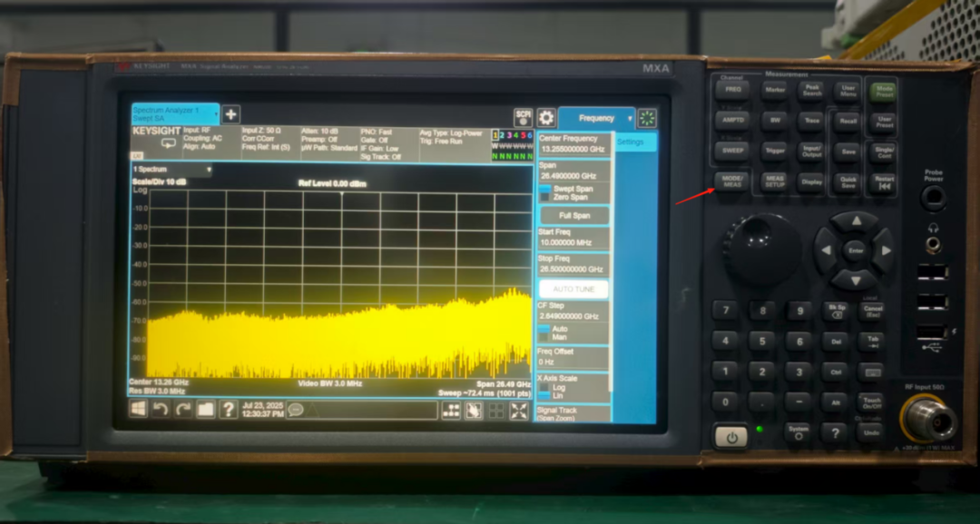The image size is (980, 524).
Task: Click the speech-bubble annotation icon near the clock
Action: (x=296, y=410)
